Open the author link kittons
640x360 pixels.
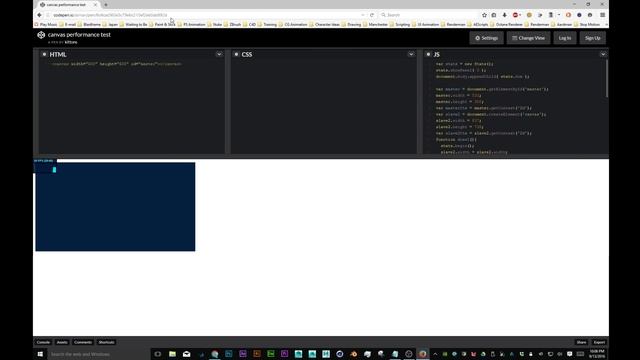pos(71,42)
